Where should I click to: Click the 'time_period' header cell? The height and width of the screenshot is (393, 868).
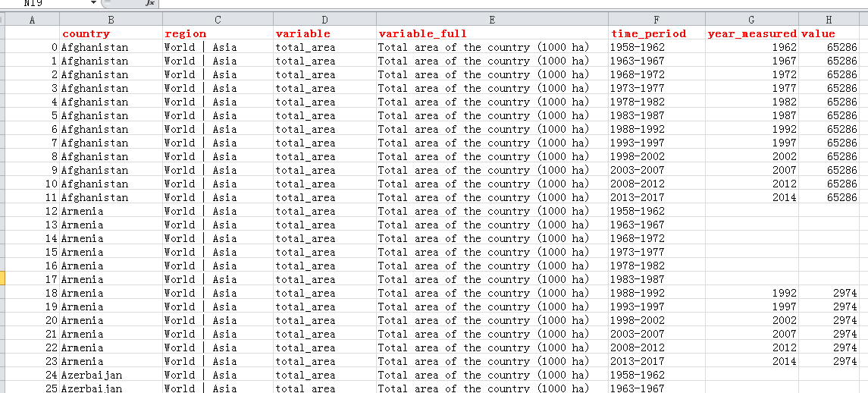click(656, 33)
